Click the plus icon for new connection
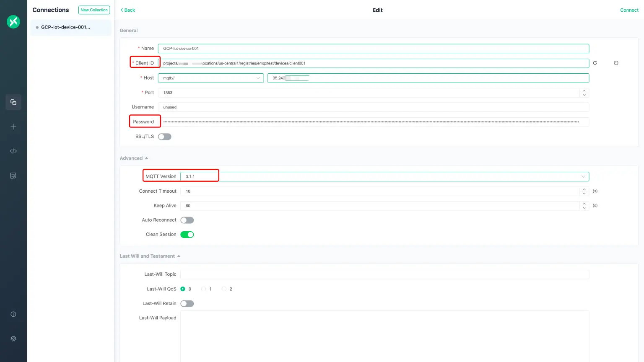 pos(13,127)
